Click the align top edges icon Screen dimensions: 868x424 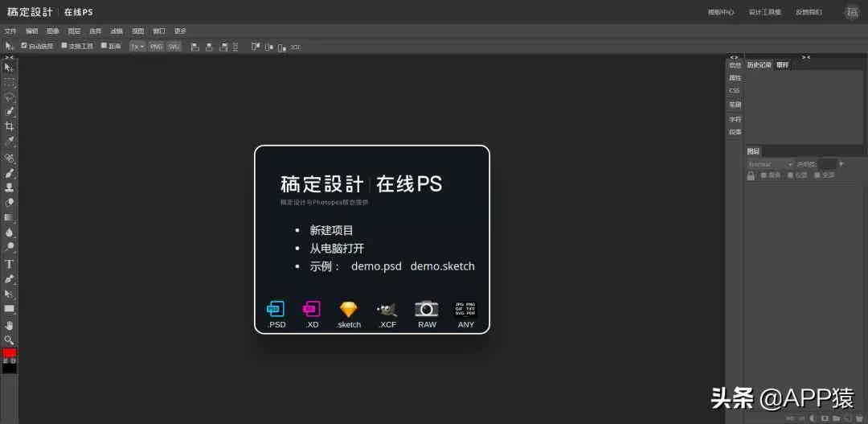tap(256, 47)
